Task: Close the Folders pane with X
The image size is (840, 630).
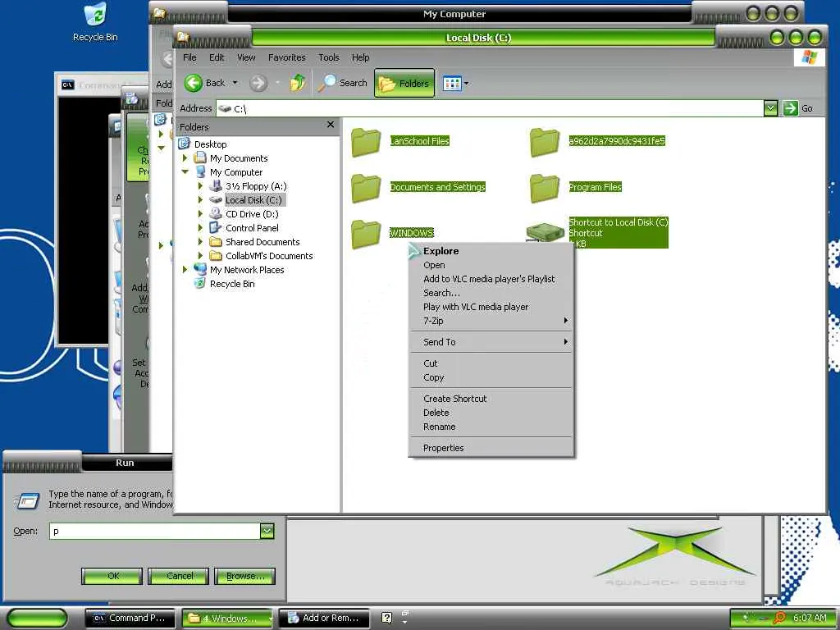Action: (331, 125)
